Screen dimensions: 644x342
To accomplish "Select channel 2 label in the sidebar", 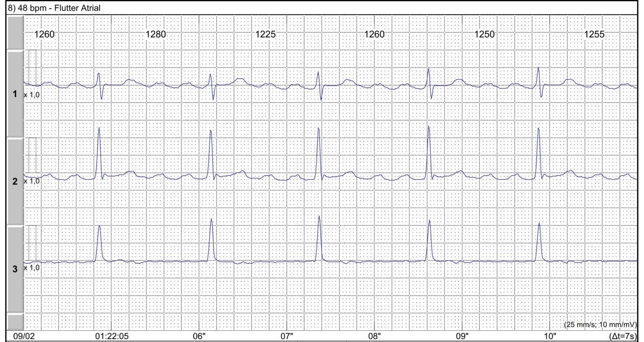I will (16, 180).
